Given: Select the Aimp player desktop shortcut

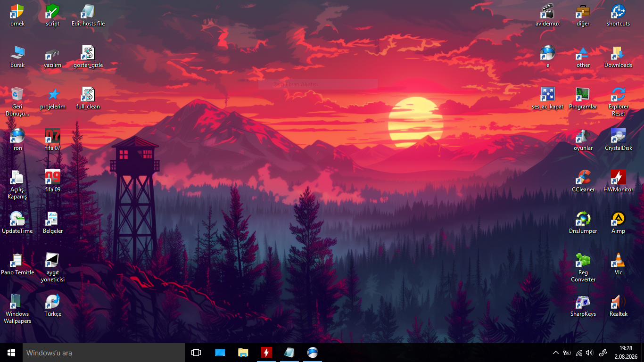Looking at the screenshot, I should (618, 222).
